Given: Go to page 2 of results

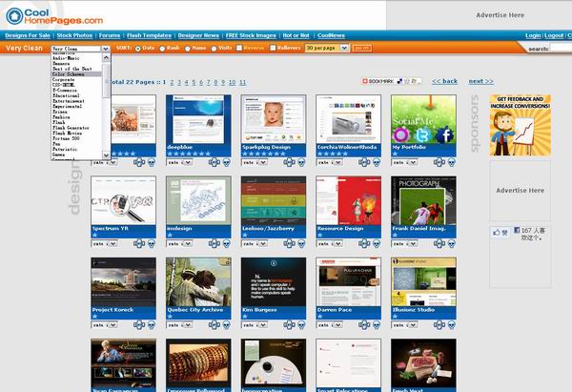Looking at the screenshot, I should click(x=172, y=82).
